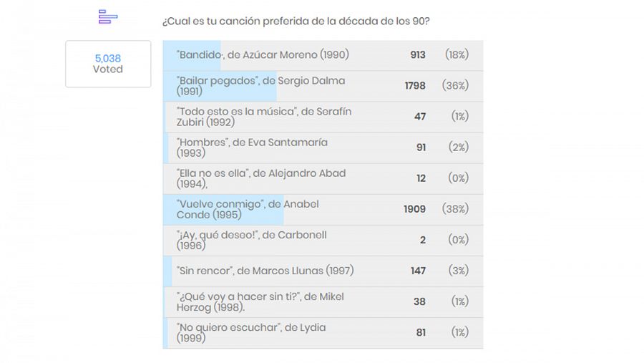Click the 147 vote count
The width and height of the screenshot is (644, 363).
[418, 271]
